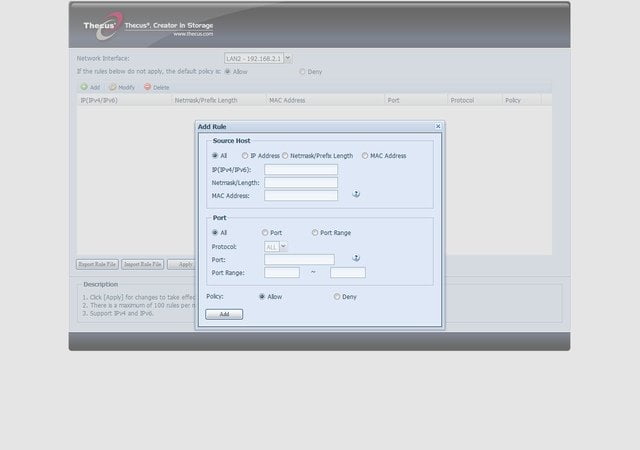The image size is (640, 450).
Task: Click the Add button in the dialog
Action: click(x=224, y=314)
